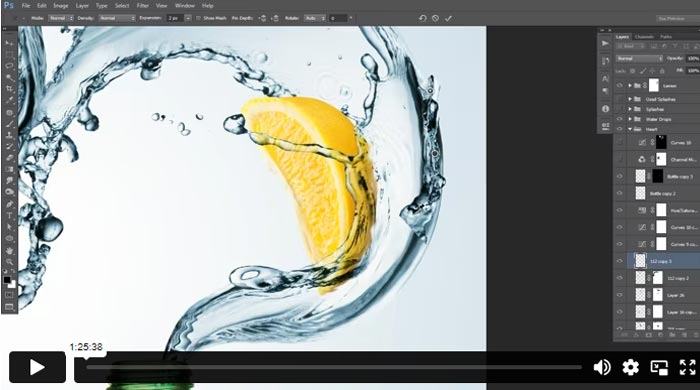Select the Quick Selection wand tool
Viewport: 700px width, 390px height.
coord(9,78)
